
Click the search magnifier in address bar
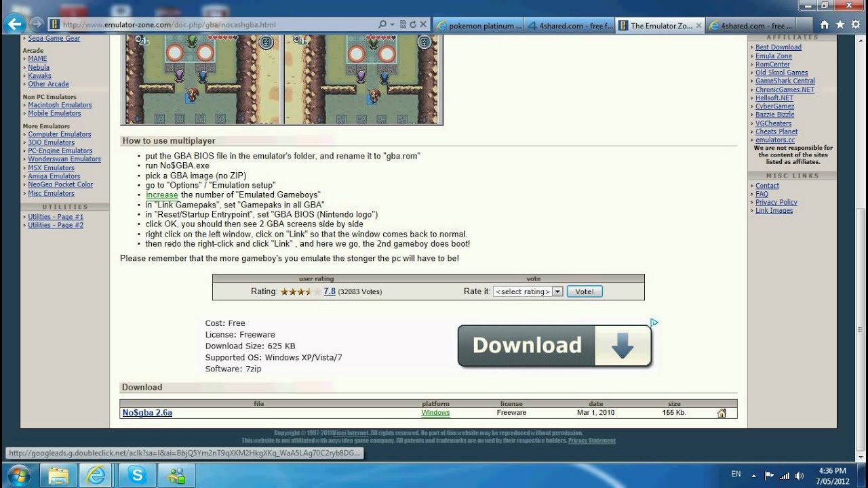point(382,24)
